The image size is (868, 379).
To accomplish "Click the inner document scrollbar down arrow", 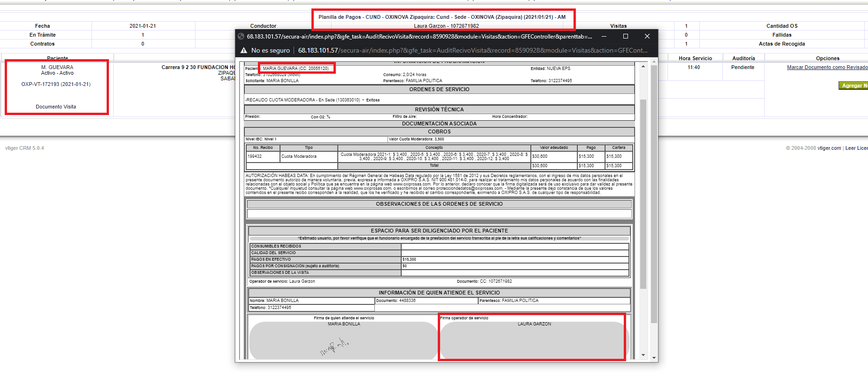I will click(643, 356).
